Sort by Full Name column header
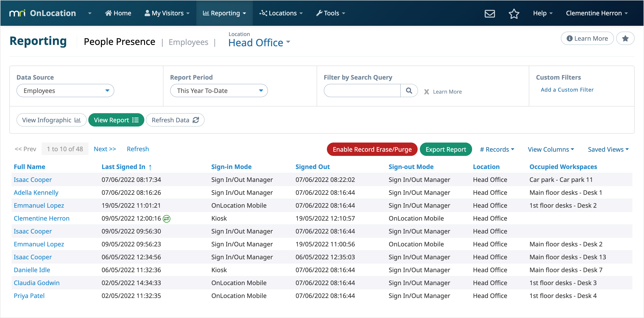 coord(30,167)
